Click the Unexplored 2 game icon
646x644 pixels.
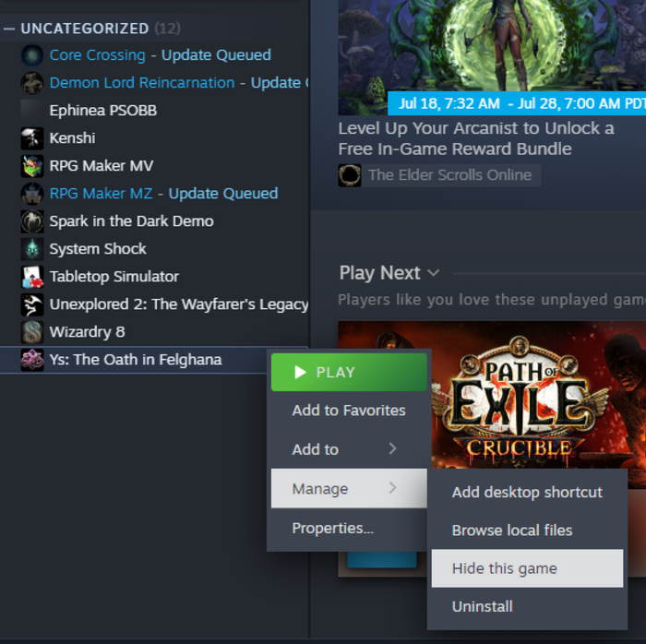[x=32, y=304]
